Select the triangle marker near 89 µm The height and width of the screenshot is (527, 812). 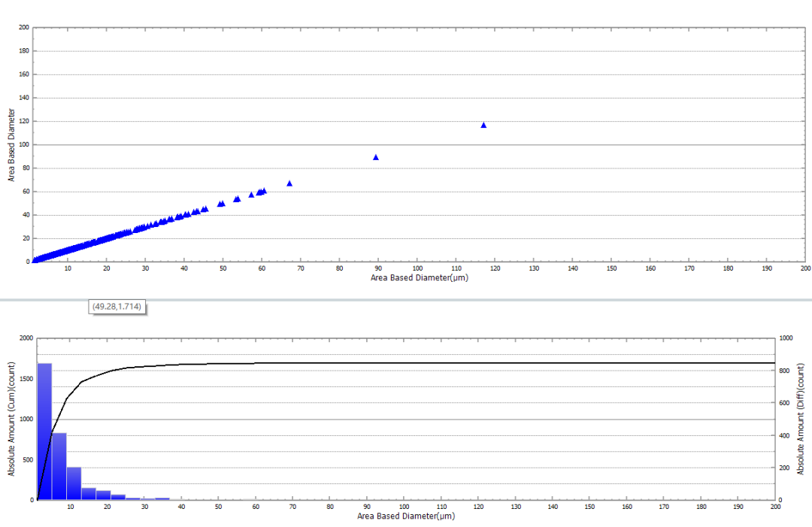(376, 158)
